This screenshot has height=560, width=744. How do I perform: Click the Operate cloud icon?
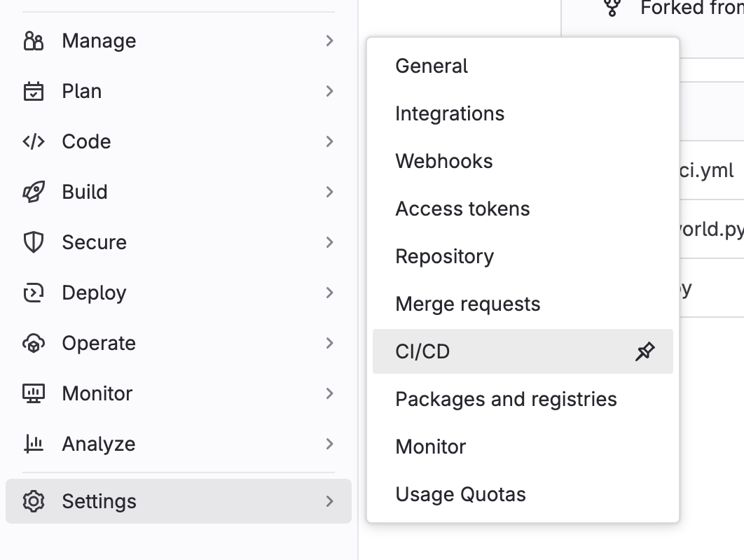click(34, 344)
